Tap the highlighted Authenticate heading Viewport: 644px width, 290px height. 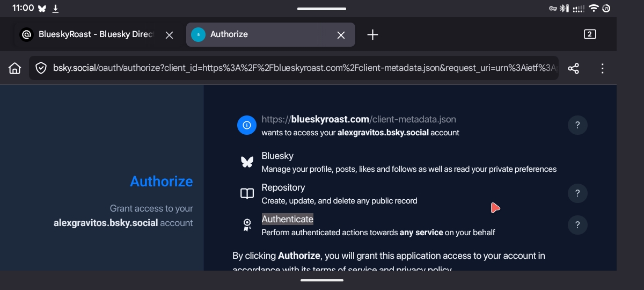pyautogui.click(x=287, y=219)
